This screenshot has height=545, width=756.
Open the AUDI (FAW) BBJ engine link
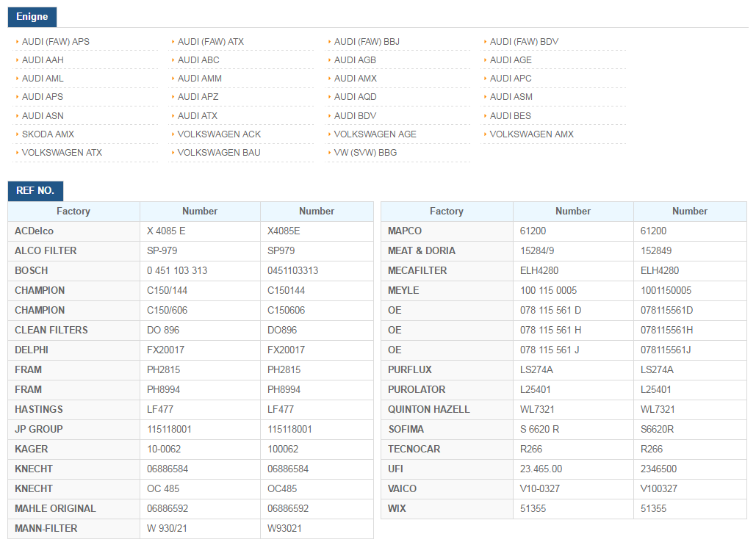click(x=367, y=41)
